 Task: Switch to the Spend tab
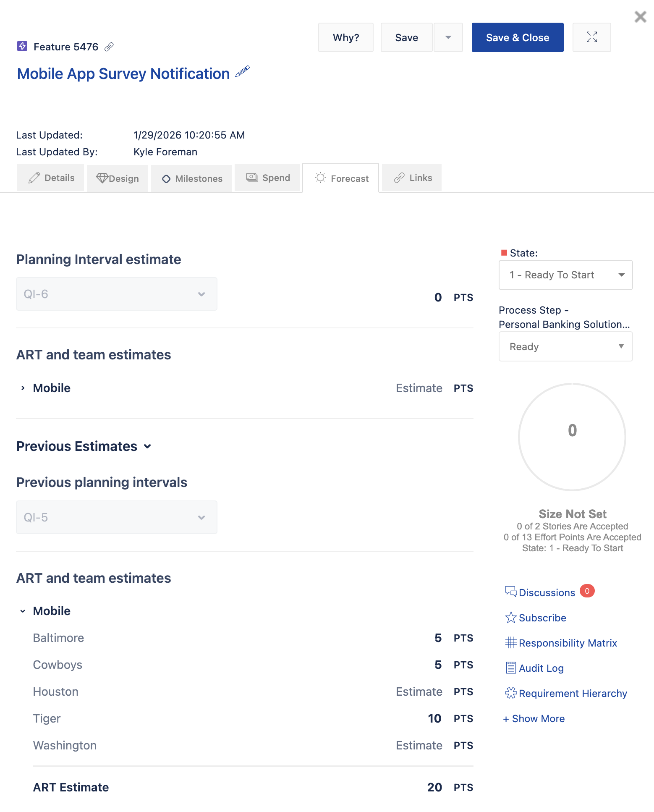[x=268, y=178]
